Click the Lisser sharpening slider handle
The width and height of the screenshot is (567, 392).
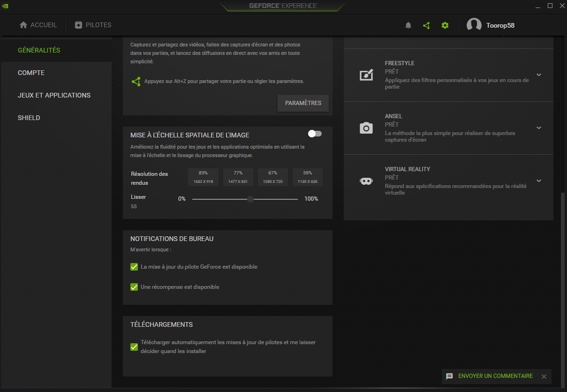(x=250, y=199)
